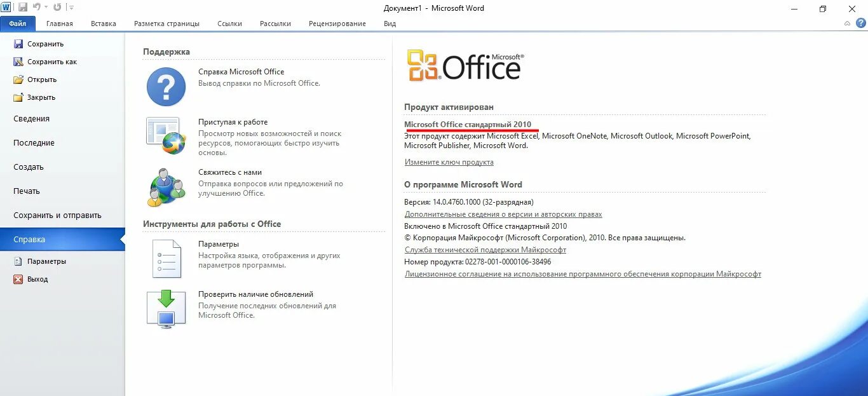868x396 pixels.
Task: Click the blue help question mark icon
Action: click(x=861, y=23)
